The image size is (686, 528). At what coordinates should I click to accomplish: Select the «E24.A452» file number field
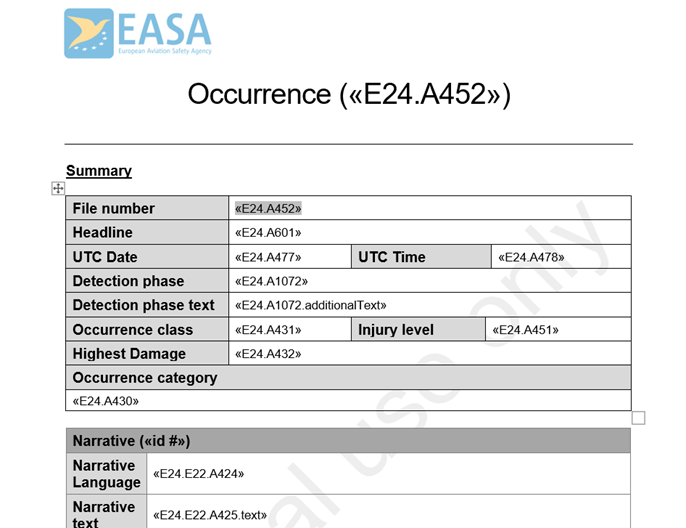(x=268, y=208)
